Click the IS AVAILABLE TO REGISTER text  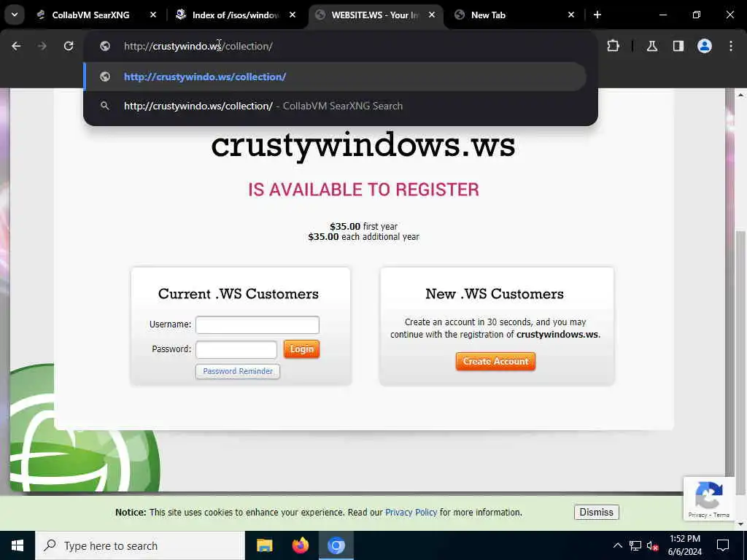[363, 190]
